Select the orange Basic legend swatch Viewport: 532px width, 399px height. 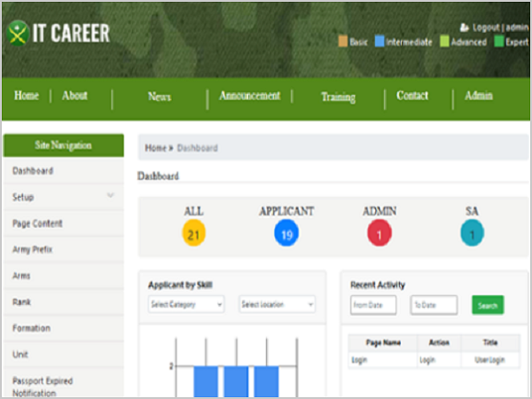tap(343, 42)
